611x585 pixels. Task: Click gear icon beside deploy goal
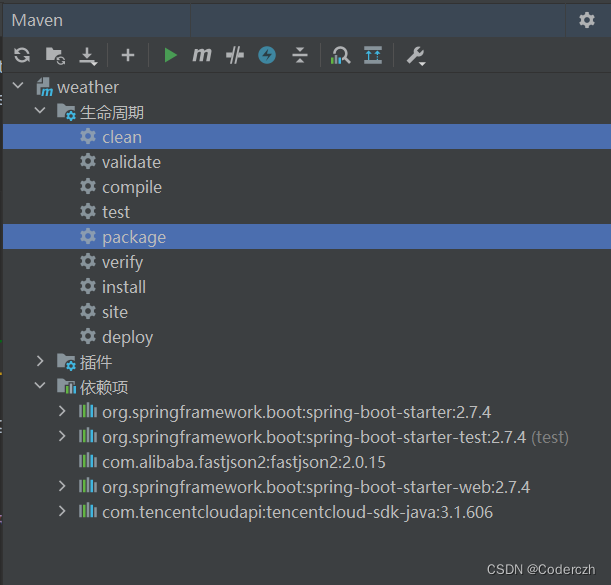(x=88, y=336)
